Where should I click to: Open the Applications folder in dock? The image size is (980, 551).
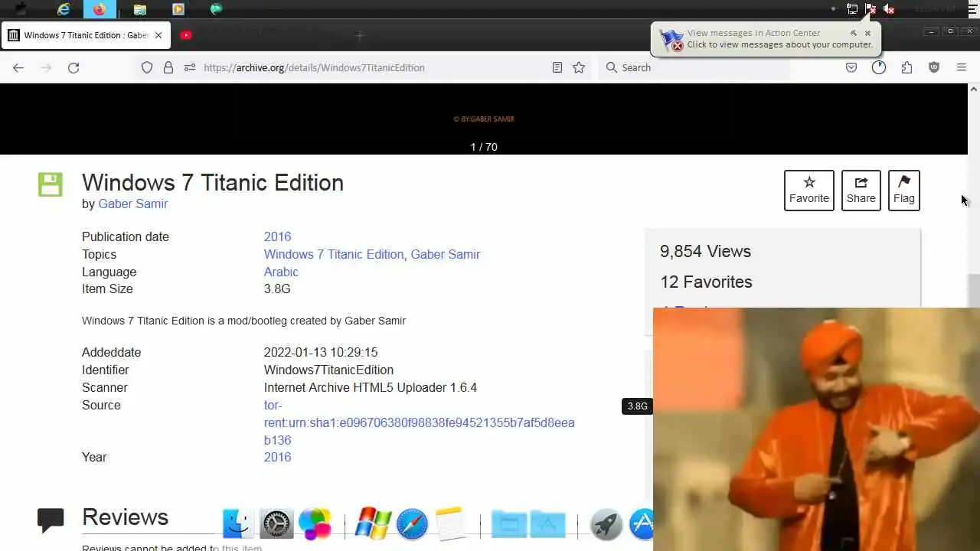point(547,524)
